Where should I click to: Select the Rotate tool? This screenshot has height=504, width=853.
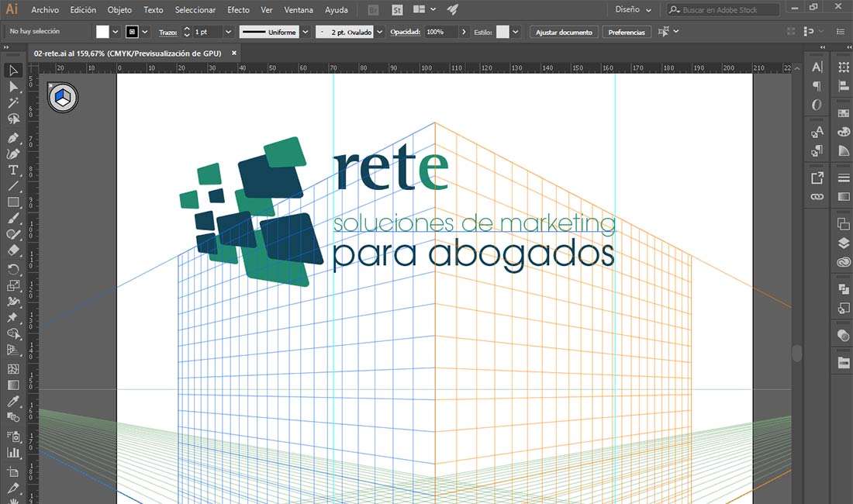tap(13, 269)
